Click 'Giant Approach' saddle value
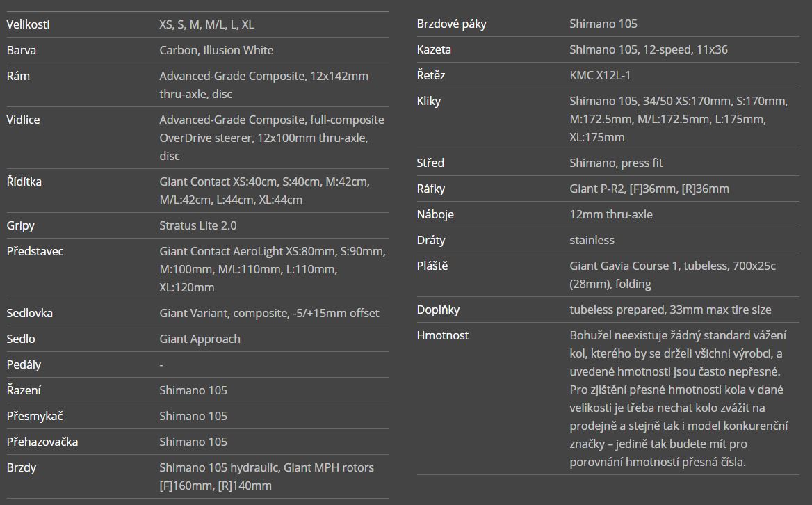The width and height of the screenshot is (812, 505). (200, 339)
